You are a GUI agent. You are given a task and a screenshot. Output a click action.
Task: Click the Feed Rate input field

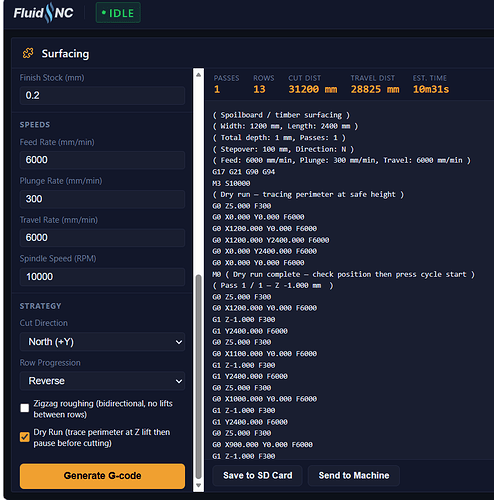[x=102, y=160]
